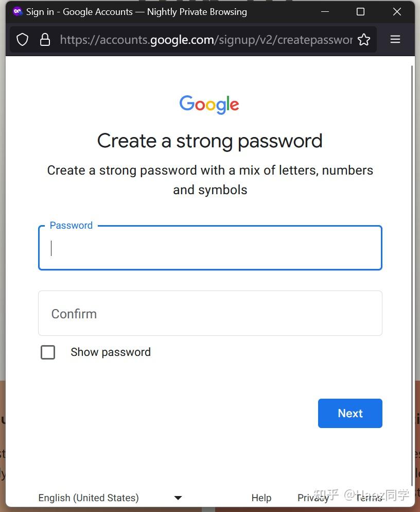Open the English (United States) language selector
Viewport: 420px width, 512px height.
point(89,498)
